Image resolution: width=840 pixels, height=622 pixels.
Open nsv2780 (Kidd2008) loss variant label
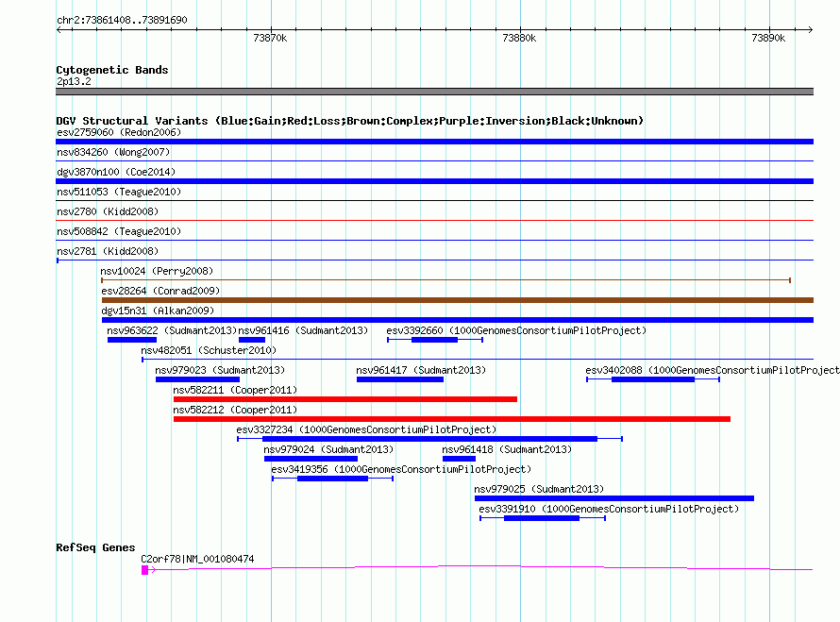pos(108,211)
